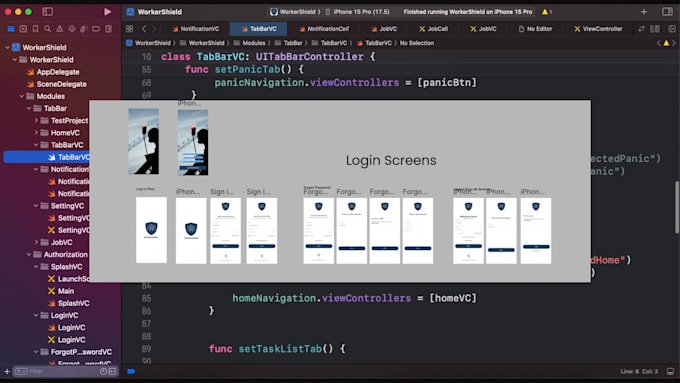Switch to the TabBarVC editor tab
680x383 pixels.
(x=259, y=29)
